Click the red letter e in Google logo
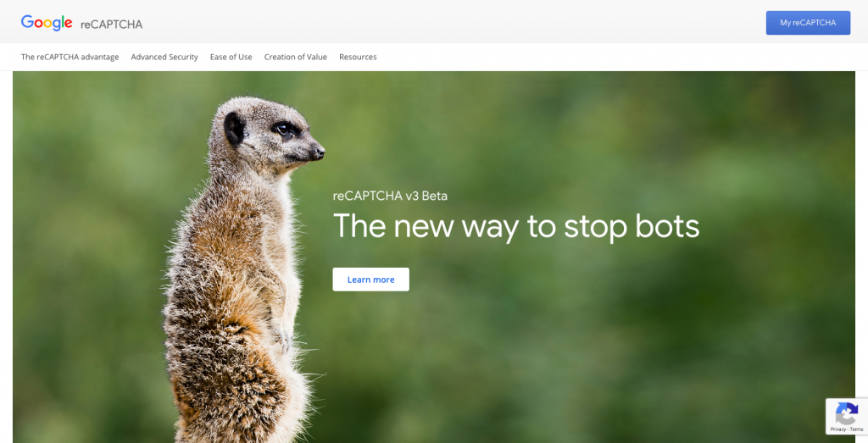Screen dimensions: 868x443 click(68, 24)
